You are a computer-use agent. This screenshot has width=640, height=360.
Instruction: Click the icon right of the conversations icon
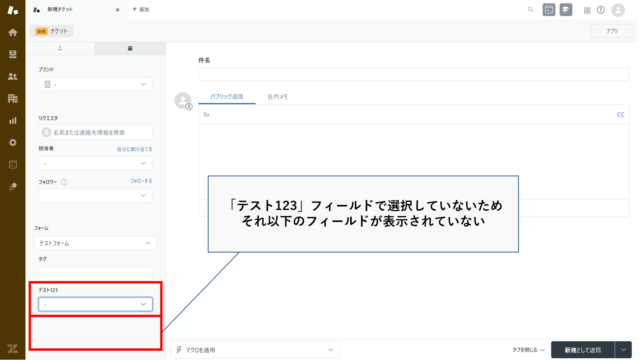pos(566,10)
